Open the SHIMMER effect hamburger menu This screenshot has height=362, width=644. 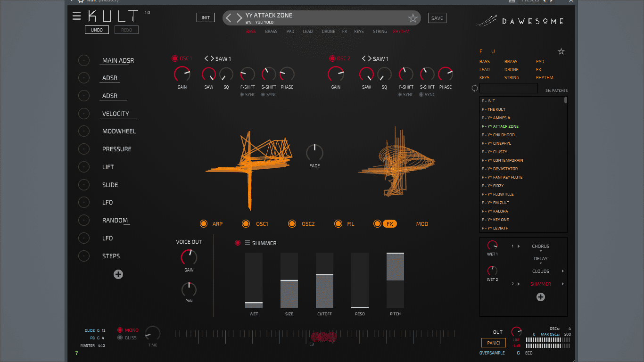pyautogui.click(x=247, y=243)
